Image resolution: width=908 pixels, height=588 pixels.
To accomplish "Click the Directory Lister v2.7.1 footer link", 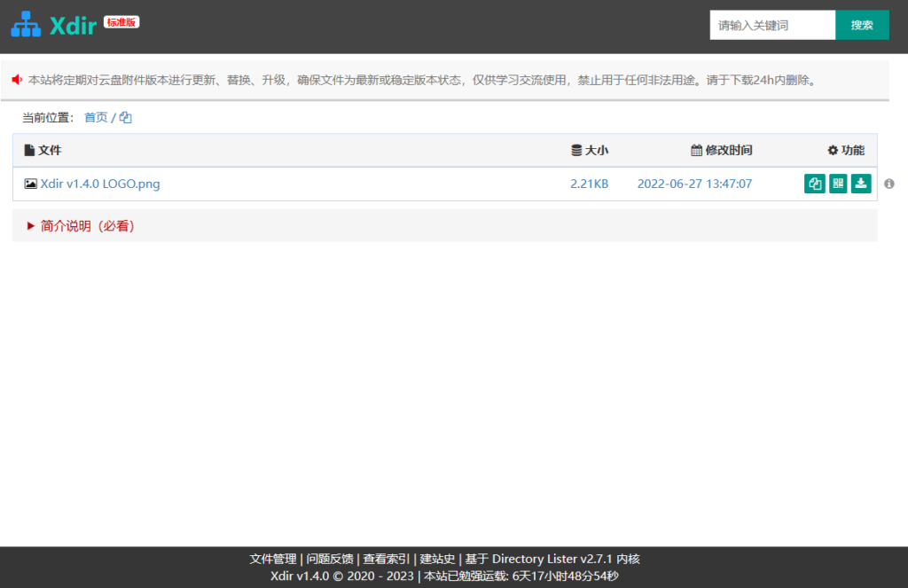I will point(552,559).
